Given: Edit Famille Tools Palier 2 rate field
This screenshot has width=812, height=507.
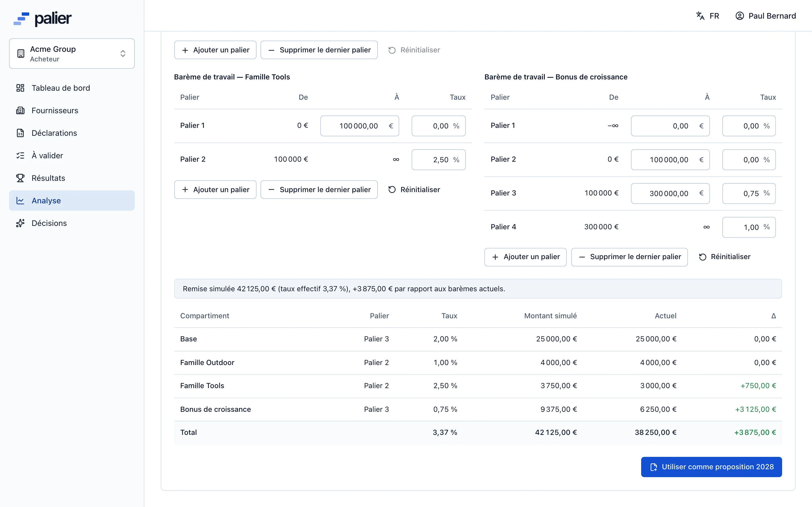Looking at the screenshot, I should pyautogui.click(x=438, y=160).
